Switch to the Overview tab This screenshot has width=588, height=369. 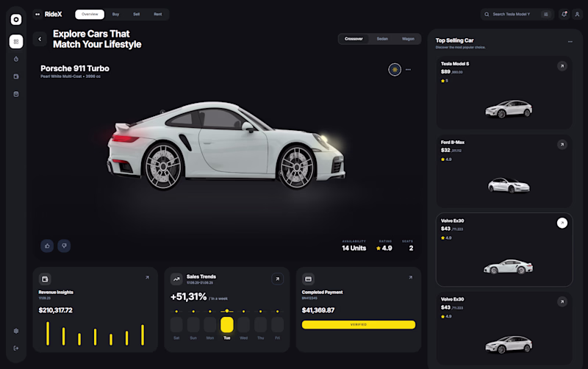(x=90, y=14)
